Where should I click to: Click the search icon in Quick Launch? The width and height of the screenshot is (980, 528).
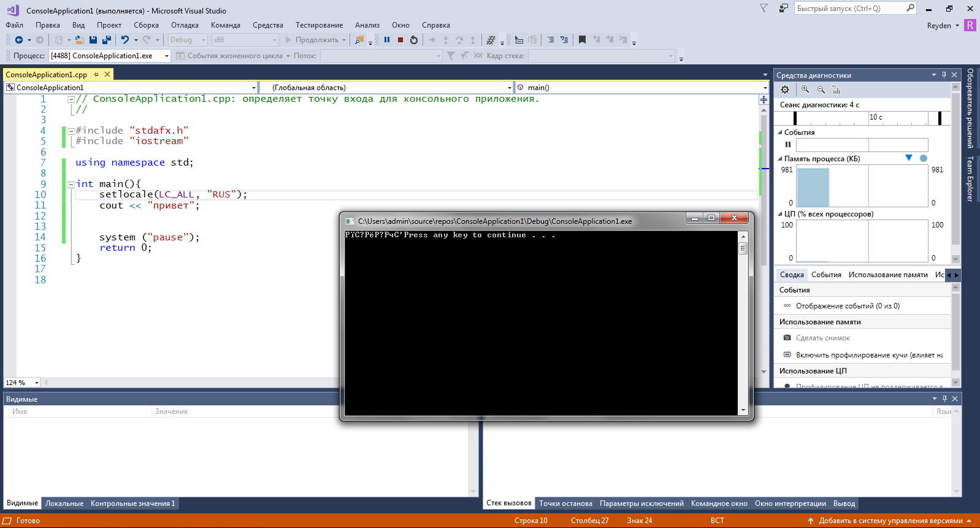pyautogui.click(x=910, y=8)
